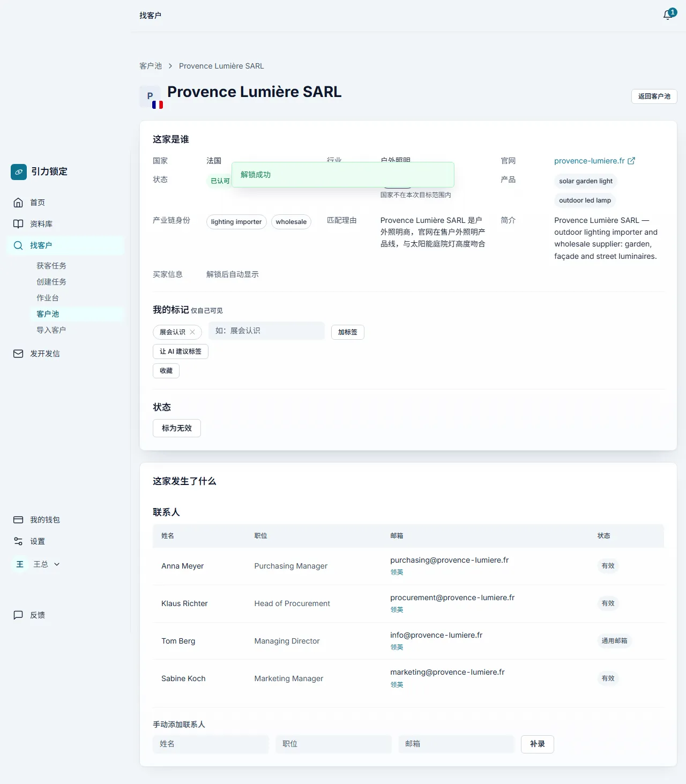Viewport: 686px width, 784px height.
Task: Open 资料库 book icon in sidebar
Action: (x=18, y=224)
